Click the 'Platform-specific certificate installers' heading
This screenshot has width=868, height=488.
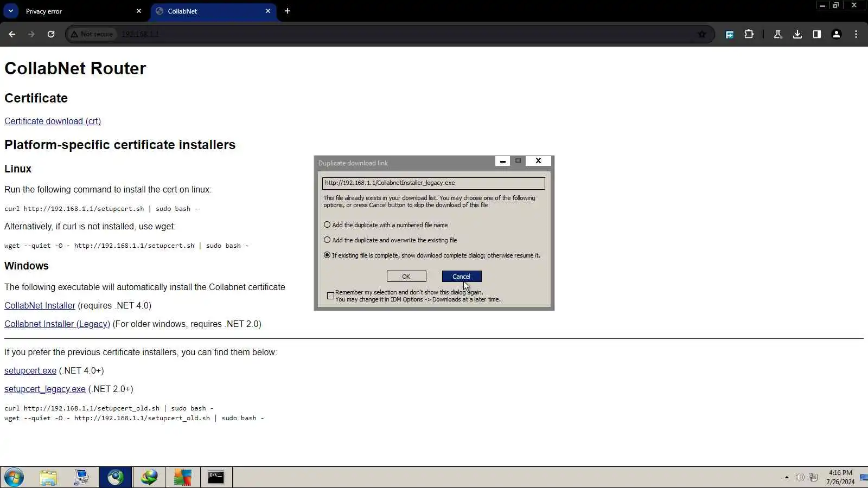click(x=120, y=145)
